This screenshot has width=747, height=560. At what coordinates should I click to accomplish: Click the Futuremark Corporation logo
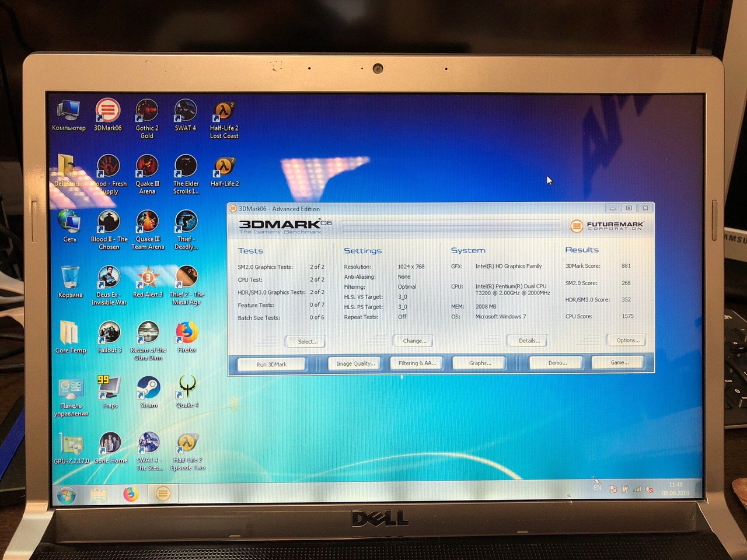pos(608,225)
